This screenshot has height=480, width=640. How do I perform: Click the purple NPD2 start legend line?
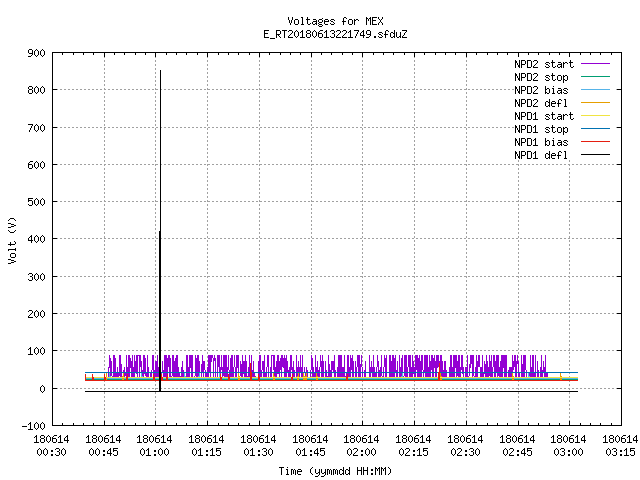click(596, 64)
